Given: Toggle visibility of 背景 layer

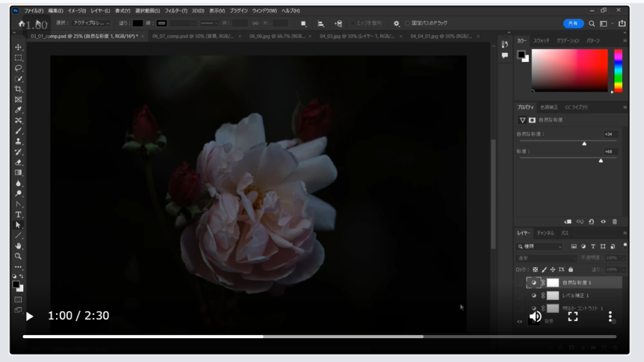Looking at the screenshot, I should point(519,321).
